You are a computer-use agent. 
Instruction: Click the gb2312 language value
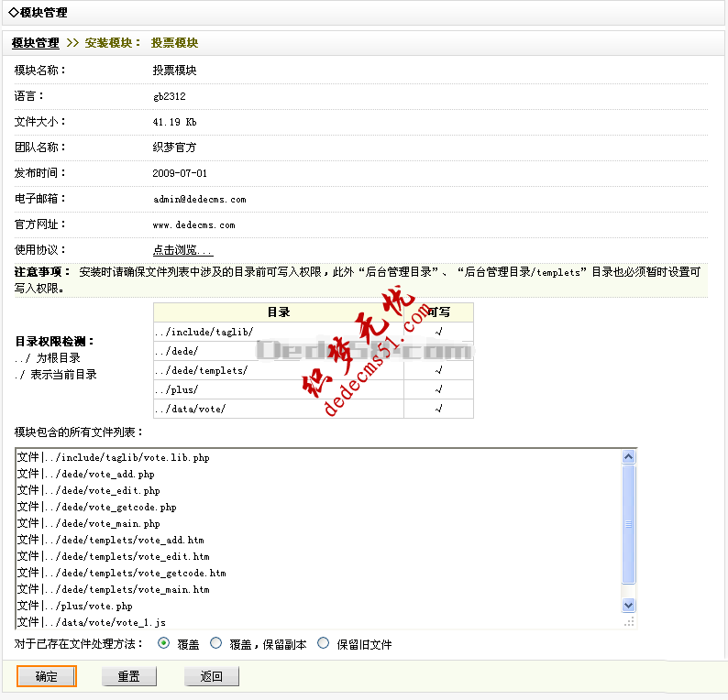click(170, 96)
